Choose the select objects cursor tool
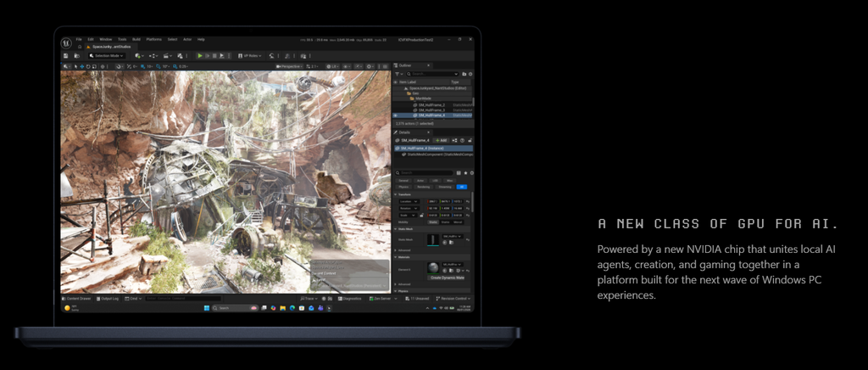The width and height of the screenshot is (868, 370). pyautogui.click(x=75, y=66)
